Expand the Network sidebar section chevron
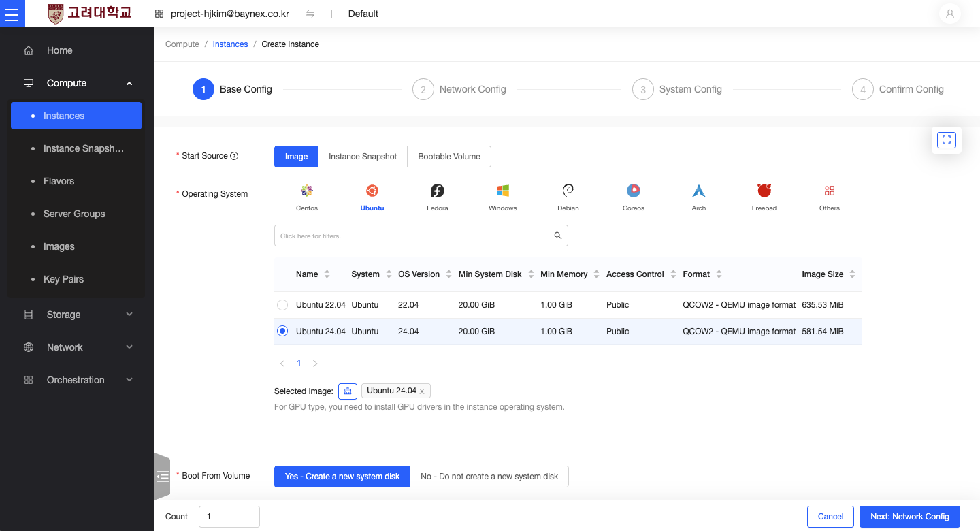The image size is (980, 531). tap(129, 347)
